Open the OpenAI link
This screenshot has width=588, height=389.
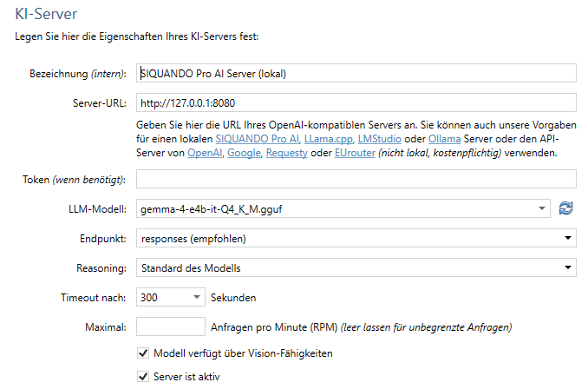coord(205,153)
